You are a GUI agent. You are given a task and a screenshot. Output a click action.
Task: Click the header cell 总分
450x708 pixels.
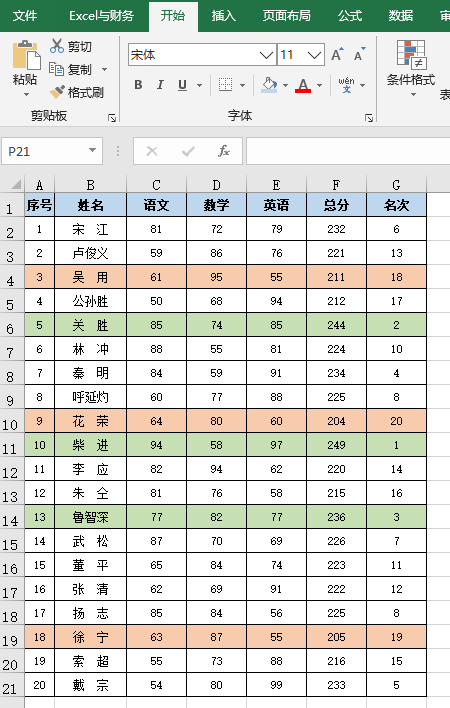click(336, 205)
